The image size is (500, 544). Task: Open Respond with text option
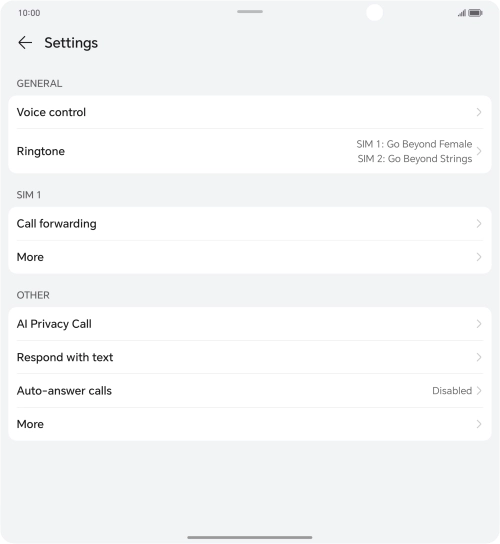[x=250, y=357]
